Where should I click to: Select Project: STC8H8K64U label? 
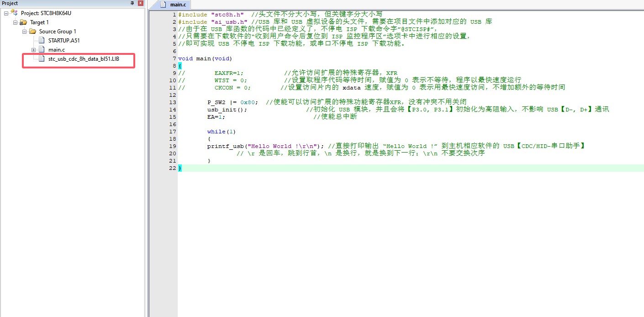pos(46,13)
